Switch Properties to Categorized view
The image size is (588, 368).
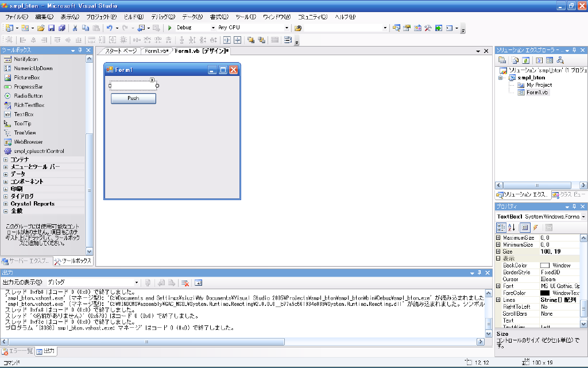pyautogui.click(x=501, y=227)
